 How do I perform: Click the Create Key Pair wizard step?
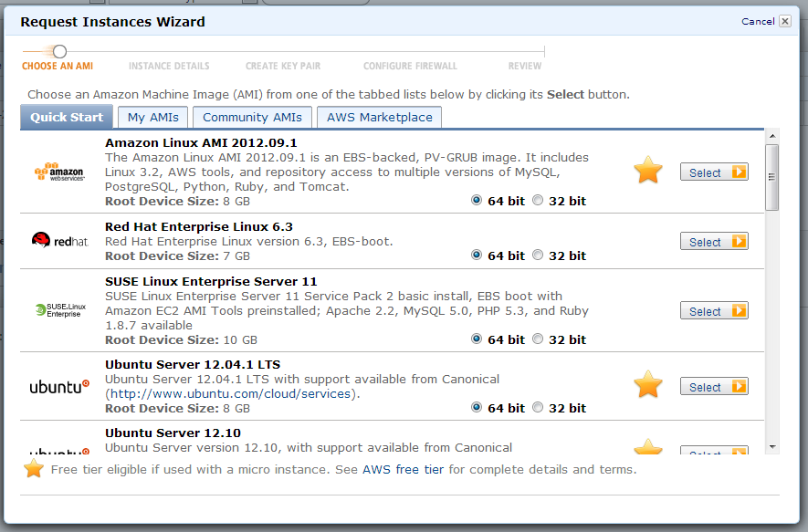pos(283,66)
